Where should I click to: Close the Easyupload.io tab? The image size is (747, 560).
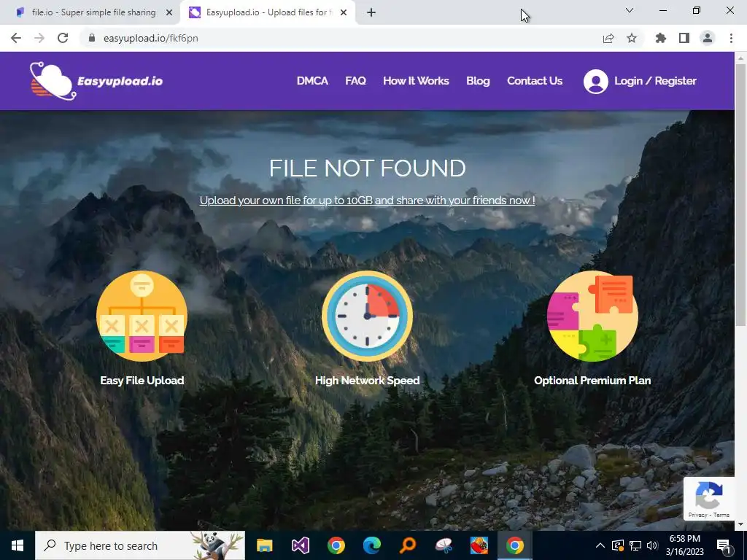point(344,12)
